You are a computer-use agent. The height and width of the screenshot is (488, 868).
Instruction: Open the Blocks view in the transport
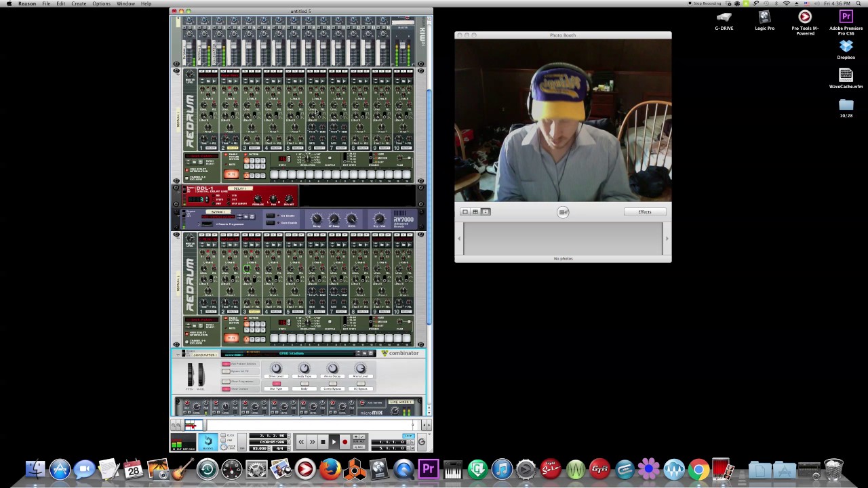(208, 442)
